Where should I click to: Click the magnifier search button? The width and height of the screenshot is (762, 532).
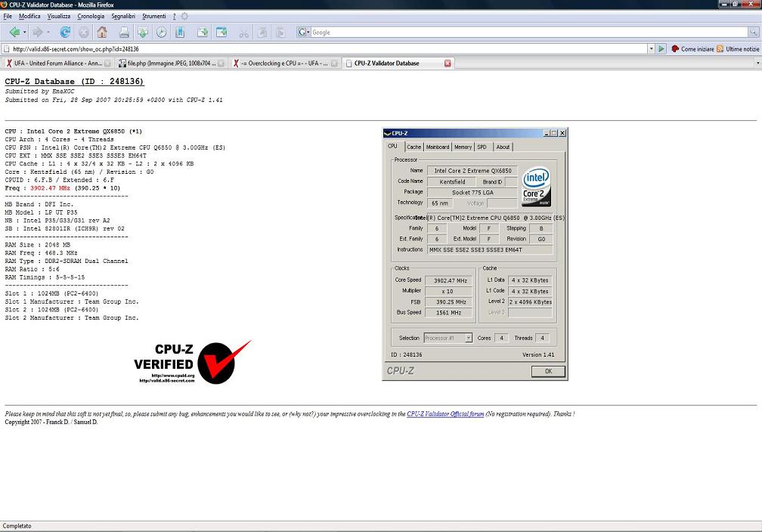tap(753, 32)
